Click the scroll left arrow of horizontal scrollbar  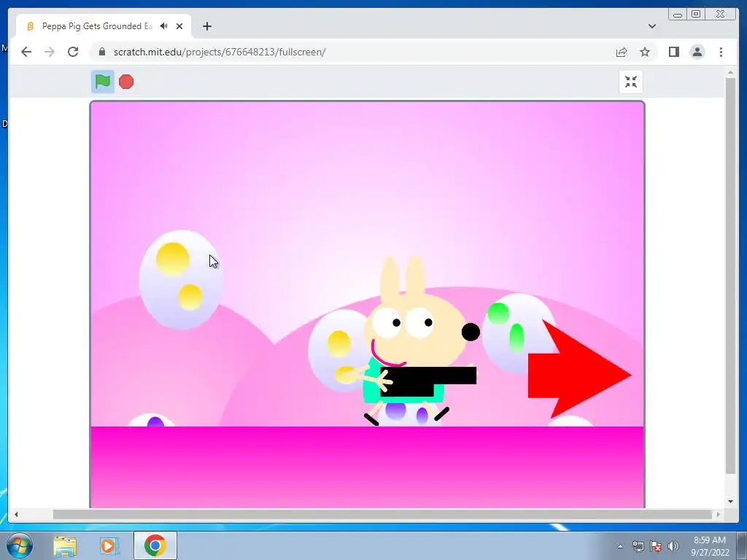16,514
